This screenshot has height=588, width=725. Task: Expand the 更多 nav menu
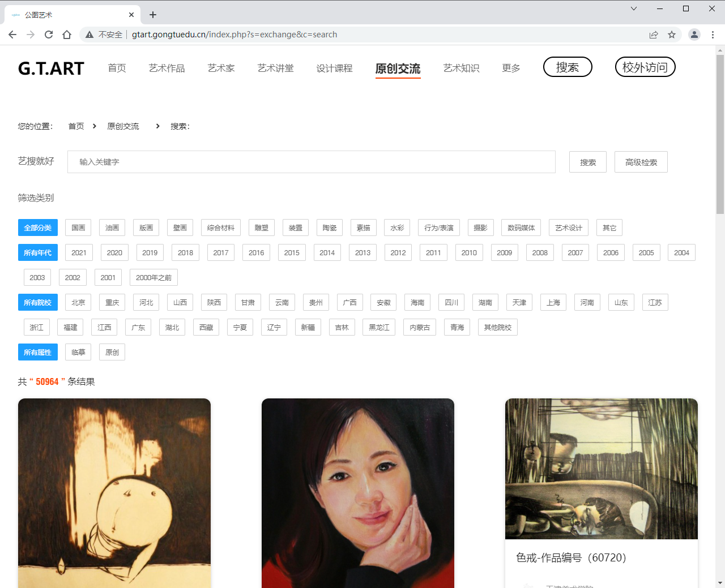point(511,68)
